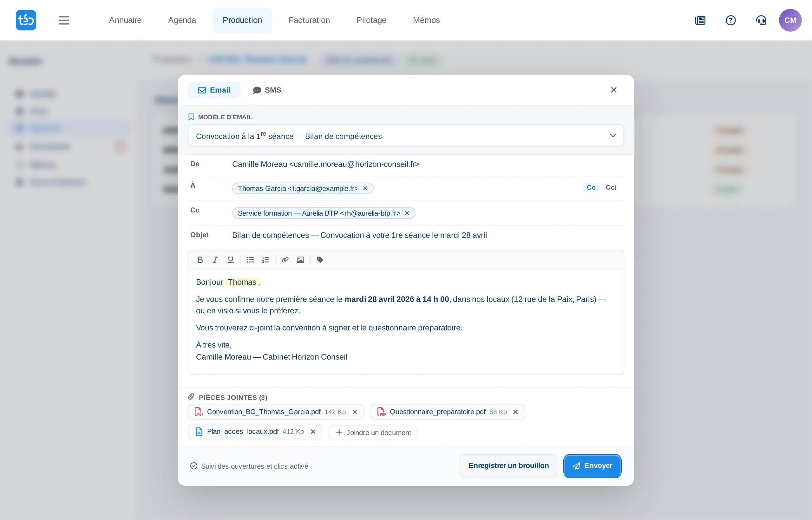Image resolution: width=812 pixels, height=520 pixels.
Task: Open the hamburger navigation menu
Action: (x=64, y=20)
